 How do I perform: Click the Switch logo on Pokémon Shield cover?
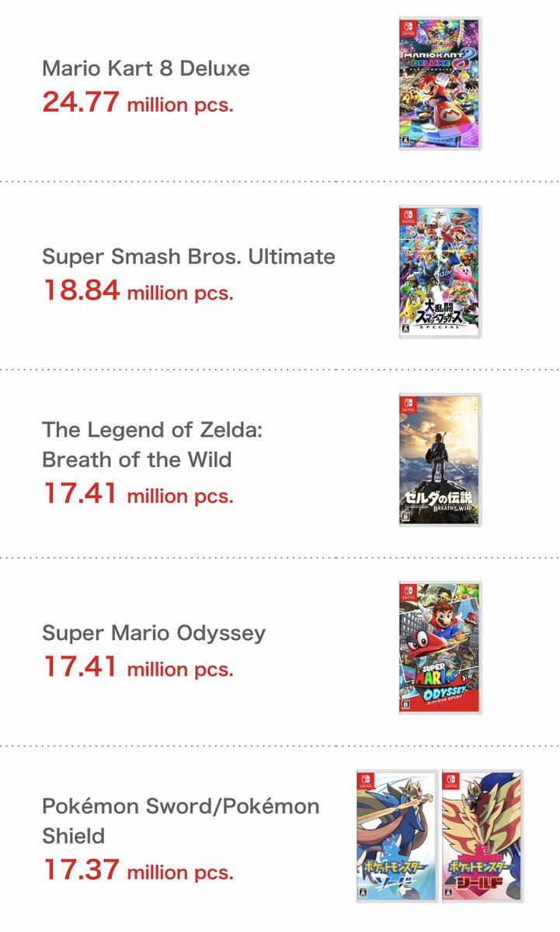pyautogui.click(x=451, y=781)
